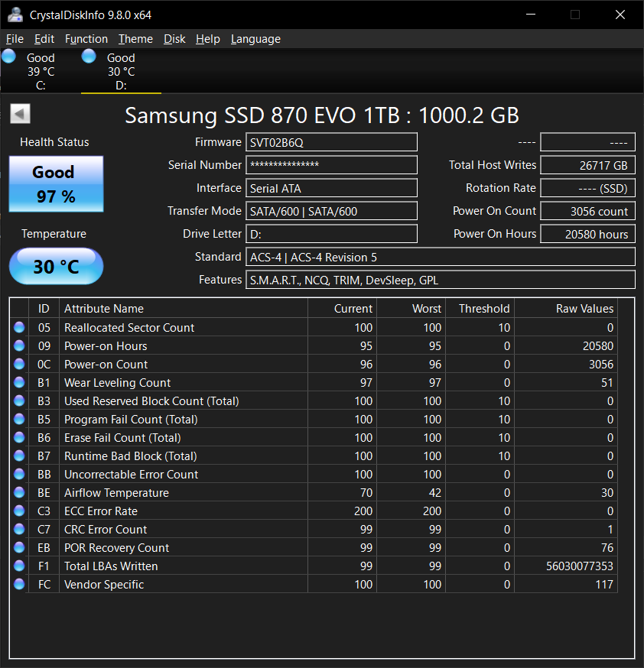The width and height of the screenshot is (644, 668).
Task: Click the Health Status label
Action: (54, 142)
